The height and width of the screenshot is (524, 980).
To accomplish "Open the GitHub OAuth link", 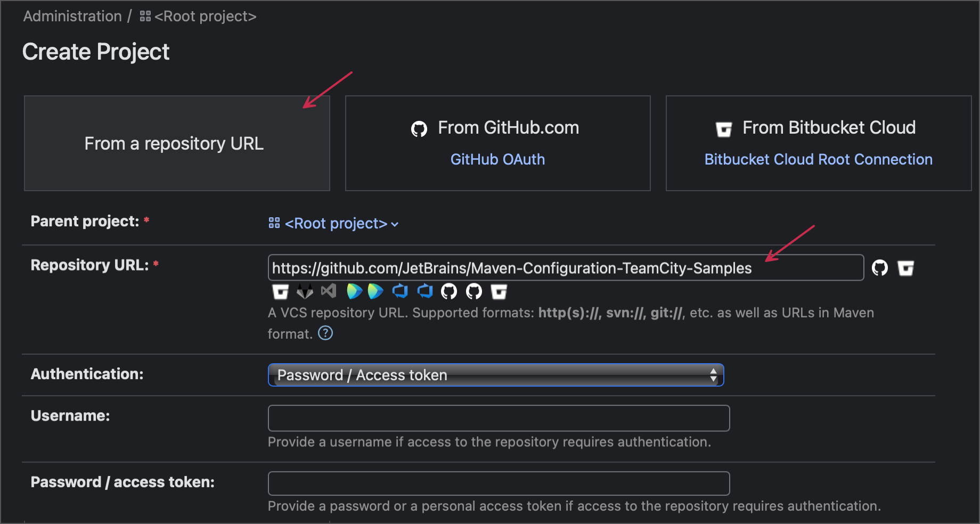I will coord(497,159).
